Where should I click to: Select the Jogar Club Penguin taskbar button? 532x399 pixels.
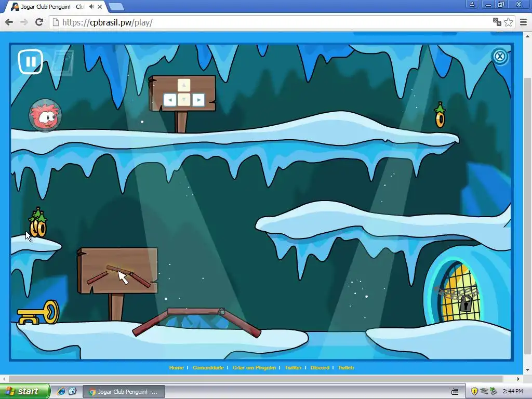click(x=124, y=392)
